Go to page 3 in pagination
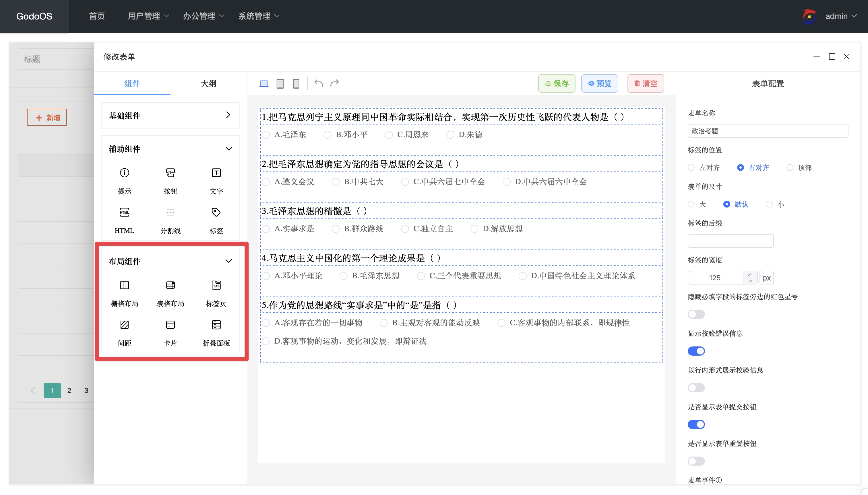 tap(86, 391)
